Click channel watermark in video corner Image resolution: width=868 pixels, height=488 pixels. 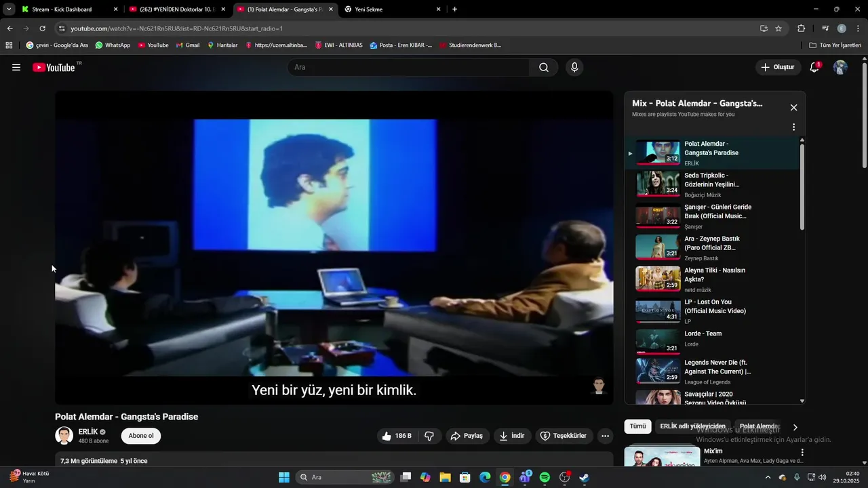[599, 386]
